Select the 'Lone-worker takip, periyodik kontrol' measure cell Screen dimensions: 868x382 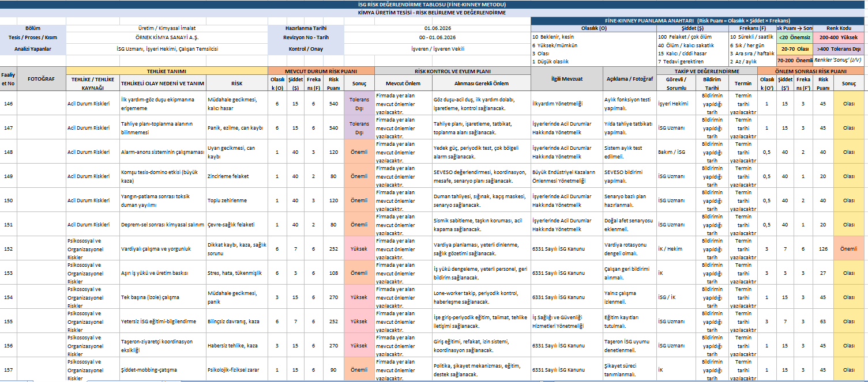pyautogui.click(x=481, y=297)
